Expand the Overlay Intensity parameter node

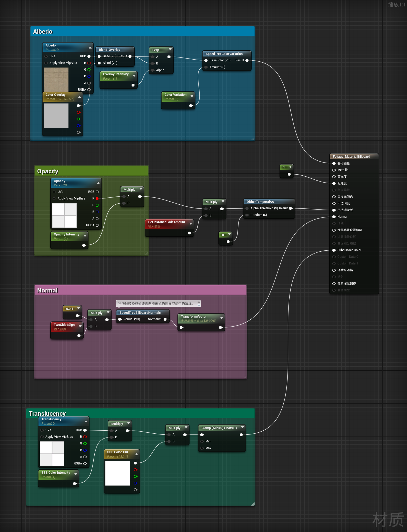[x=134, y=76]
